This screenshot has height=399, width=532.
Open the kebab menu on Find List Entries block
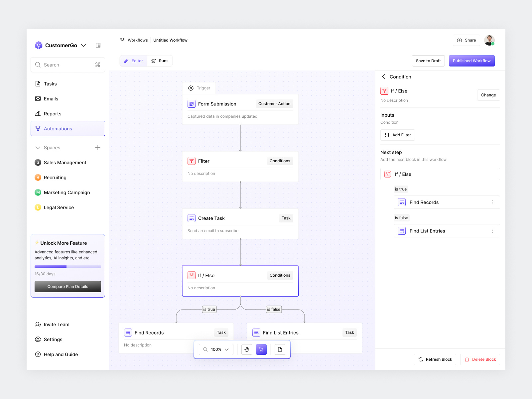click(x=493, y=231)
